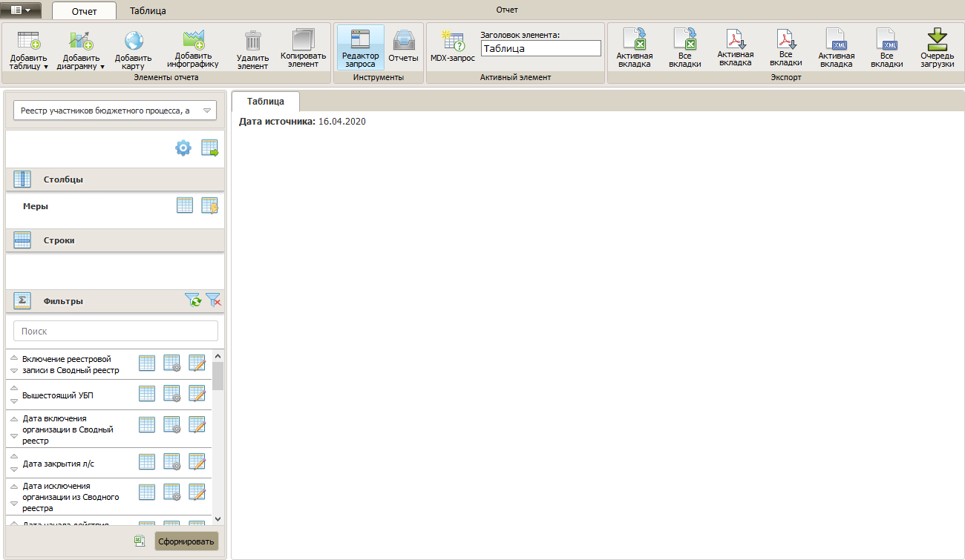Click table-gear icon for Дата исключения организации

(172, 492)
